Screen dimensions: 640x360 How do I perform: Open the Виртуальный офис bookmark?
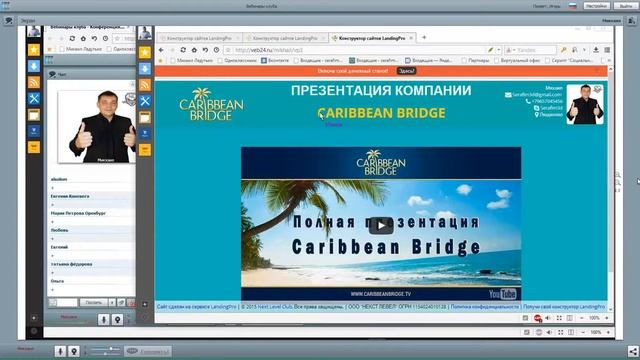[x=517, y=60]
